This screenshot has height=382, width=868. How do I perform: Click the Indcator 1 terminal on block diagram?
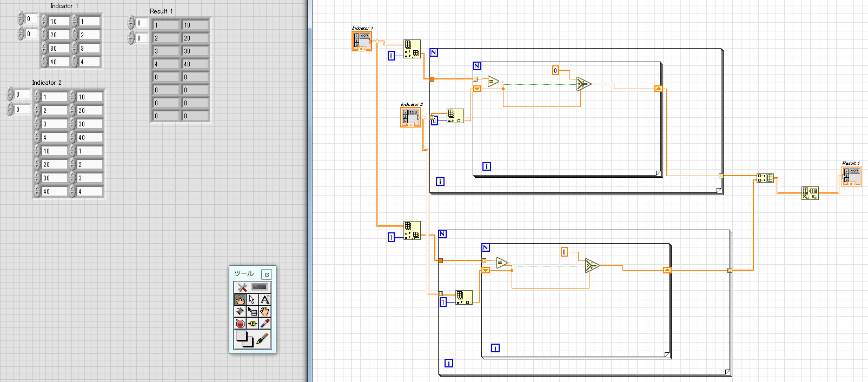click(x=362, y=42)
